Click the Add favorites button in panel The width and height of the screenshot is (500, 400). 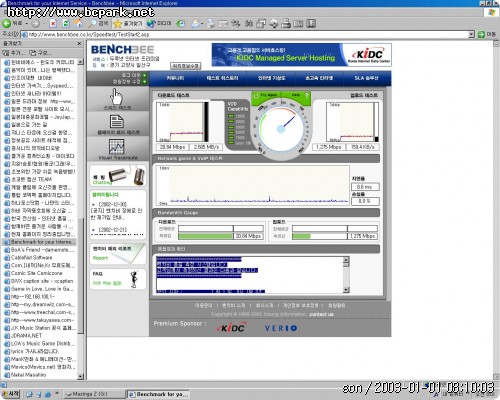[x=13, y=53]
